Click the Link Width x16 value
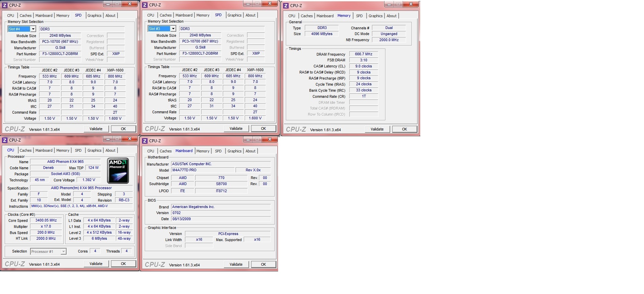Image resolution: width=644 pixels, height=294 pixels. [x=199, y=239]
